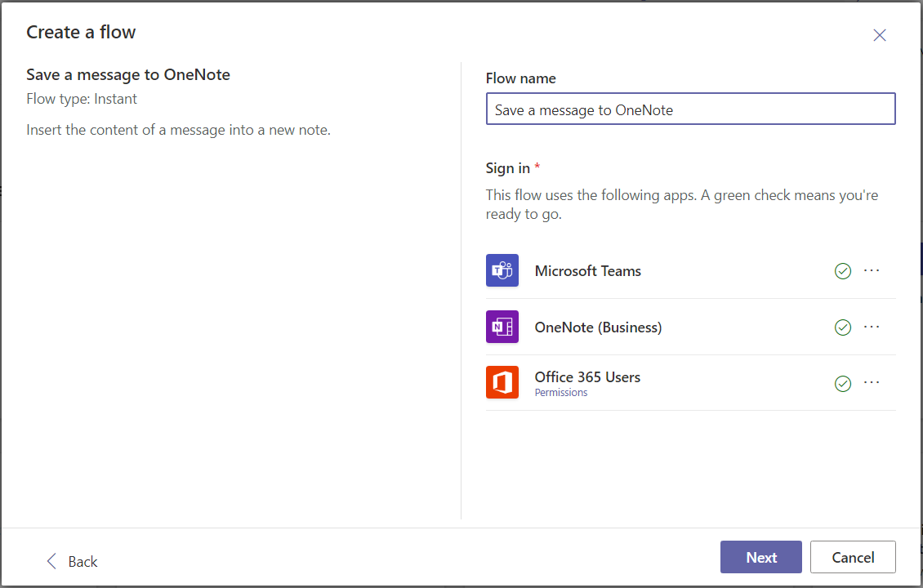Click the green check beside Office 365 Users
The height and width of the screenshot is (588, 923).
pyautogui.click(x=843, y=383)
